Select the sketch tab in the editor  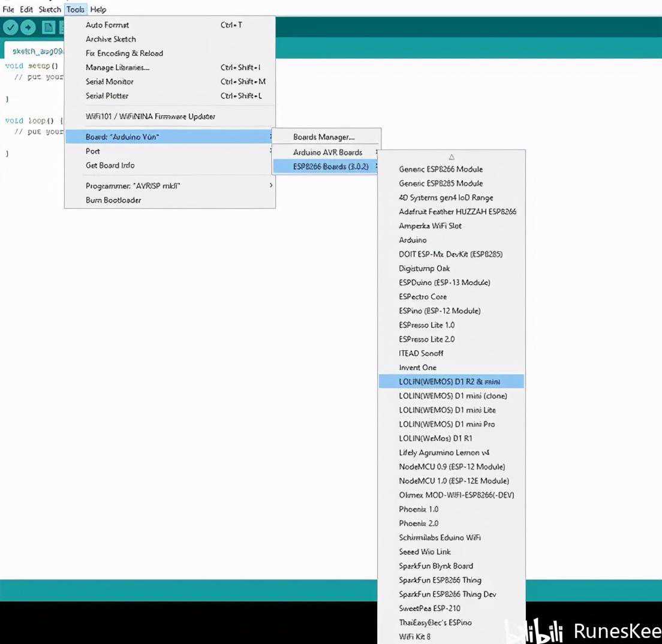(35, 51)
